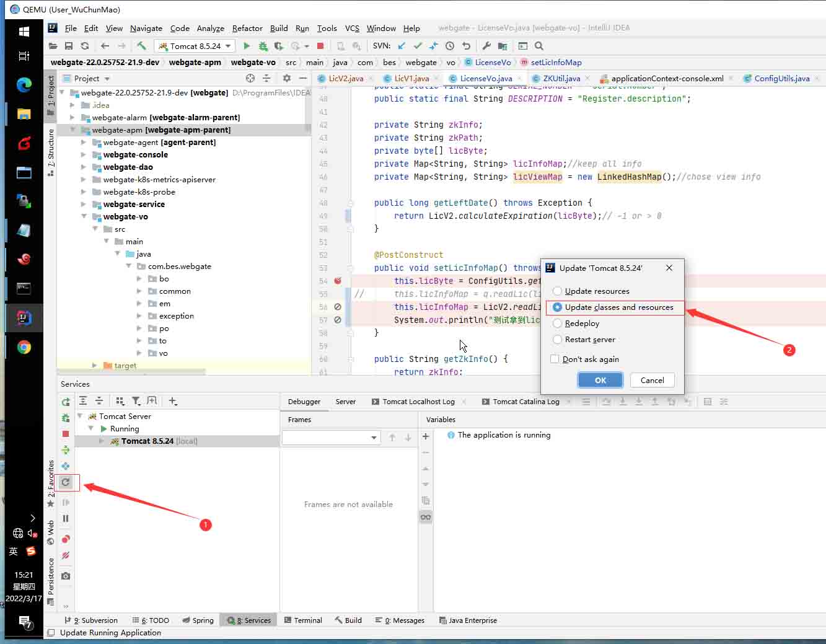Image resolution: width=826 pixels, height=644 pixels.
Task: Click OK in the Update Tomcat dialog
Action: (600, 381)
